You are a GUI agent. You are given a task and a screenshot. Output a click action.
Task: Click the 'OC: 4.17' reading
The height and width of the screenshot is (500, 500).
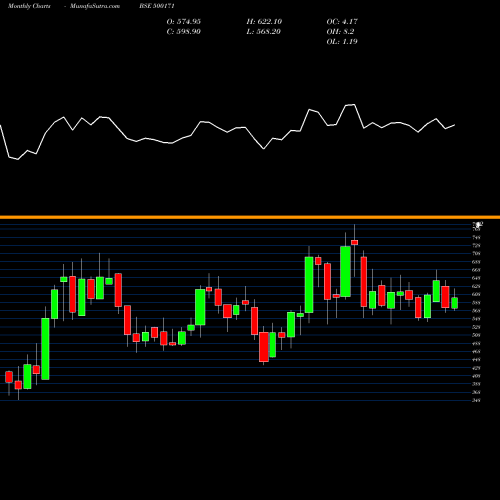[342, 21]
